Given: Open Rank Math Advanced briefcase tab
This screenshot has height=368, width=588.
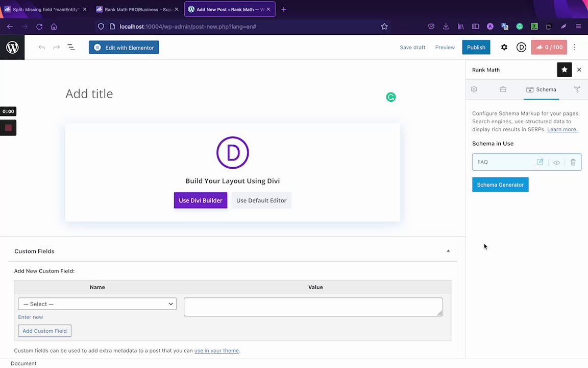Looking at the screenshot, I should point(503,89).
